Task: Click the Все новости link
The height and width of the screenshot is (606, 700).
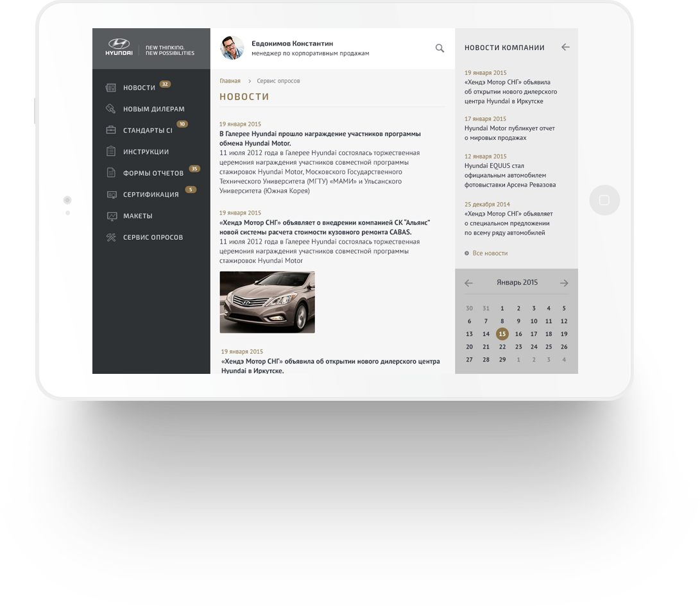Action: coord(490,253)
